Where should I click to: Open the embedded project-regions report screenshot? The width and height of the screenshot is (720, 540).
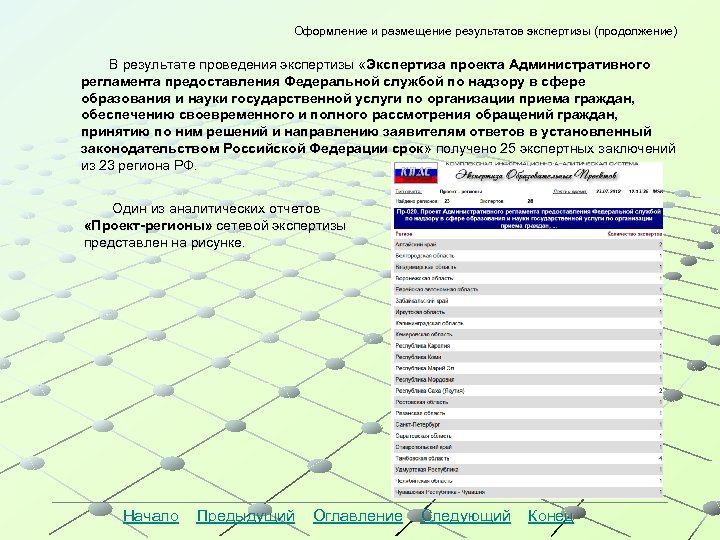click(529, 330)
